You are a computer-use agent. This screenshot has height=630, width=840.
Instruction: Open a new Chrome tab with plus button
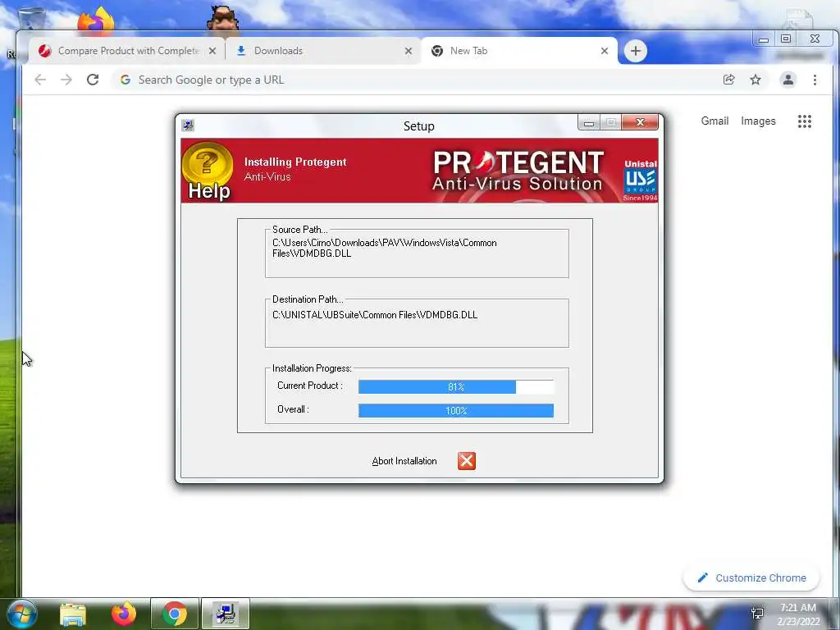636,51
